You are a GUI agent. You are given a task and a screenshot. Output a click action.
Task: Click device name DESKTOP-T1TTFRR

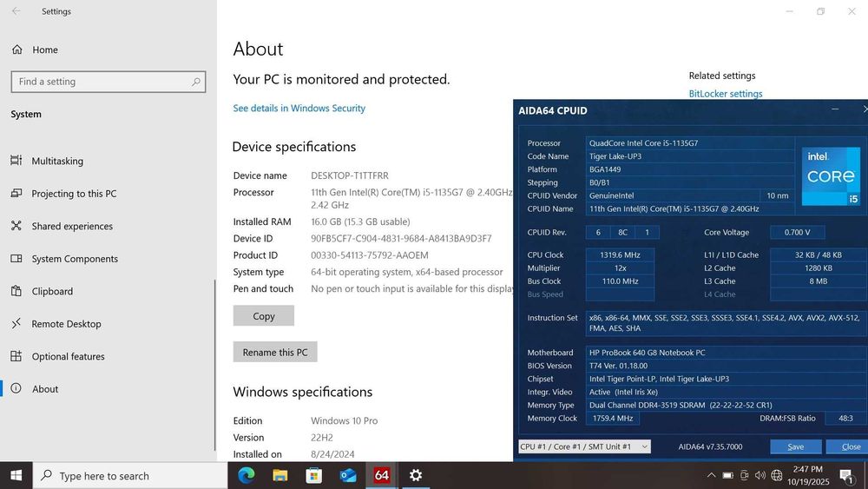coord(349,175)
